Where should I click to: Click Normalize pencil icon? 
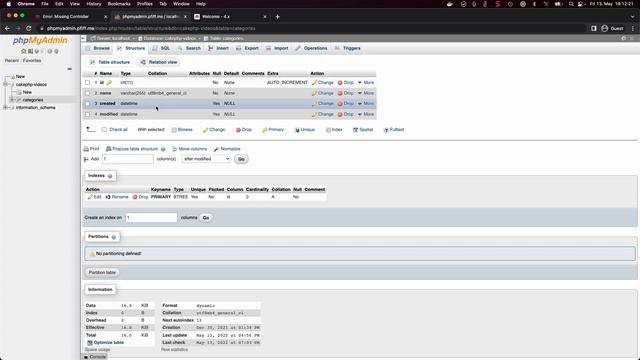[x=217, y=149]
